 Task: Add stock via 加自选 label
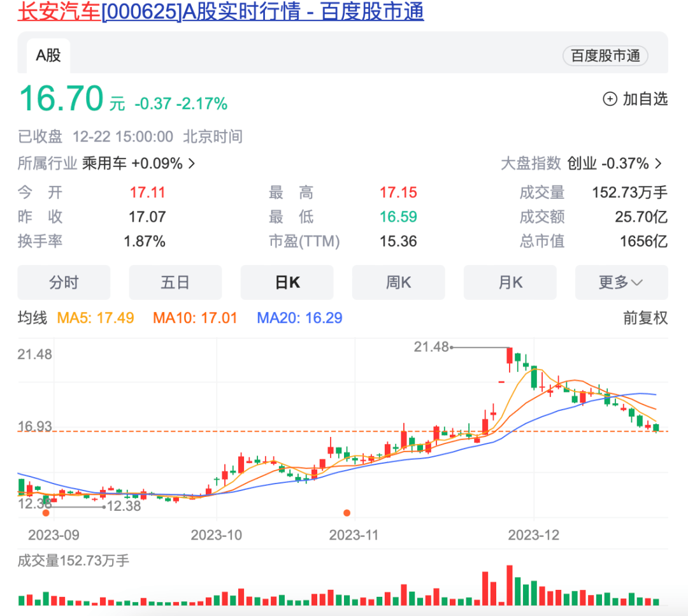click(x=645, y=99)
